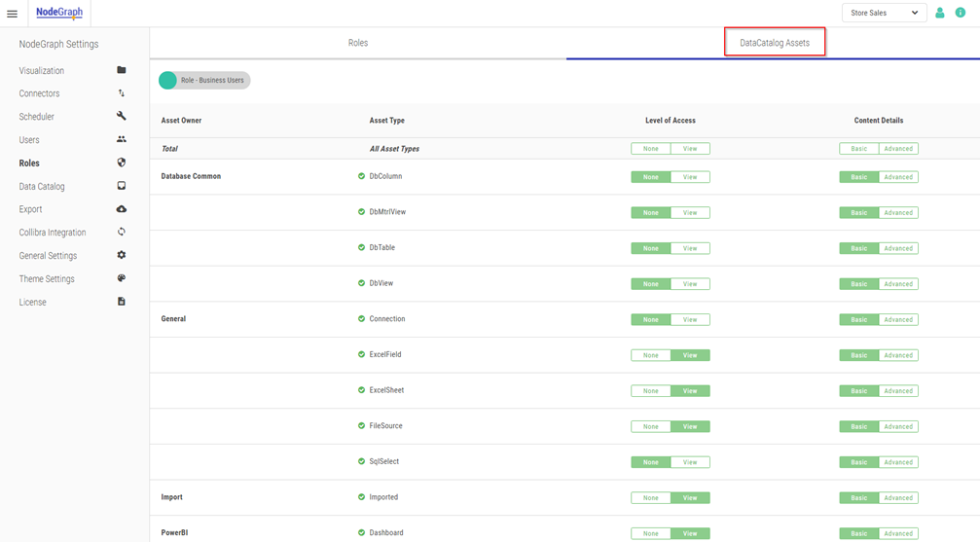This screenshot has height=542, width=980.
Task: Click the Role - Business Users chip
Action: point(204,80)
